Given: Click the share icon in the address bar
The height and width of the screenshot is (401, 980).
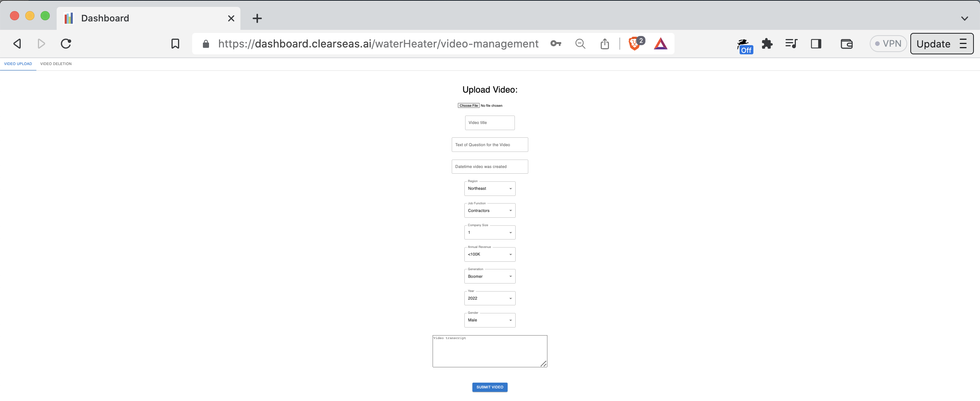Looking at the screenshot, I should point(604,43).
